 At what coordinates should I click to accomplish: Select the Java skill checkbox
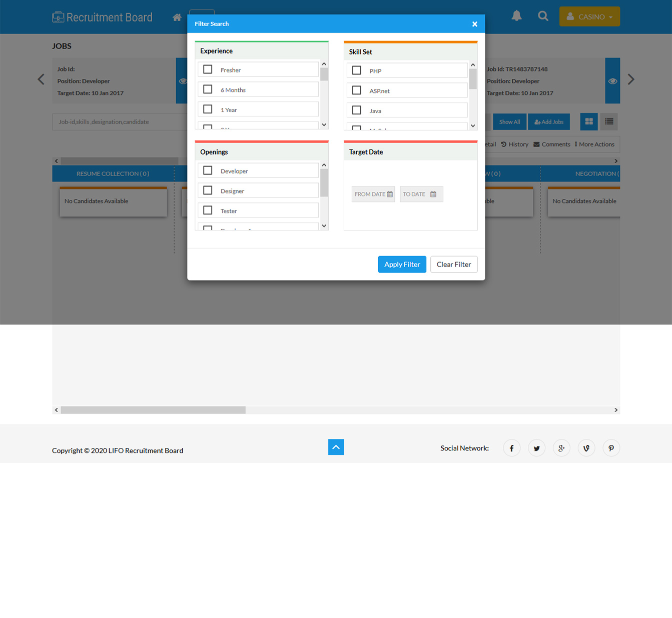357,110
